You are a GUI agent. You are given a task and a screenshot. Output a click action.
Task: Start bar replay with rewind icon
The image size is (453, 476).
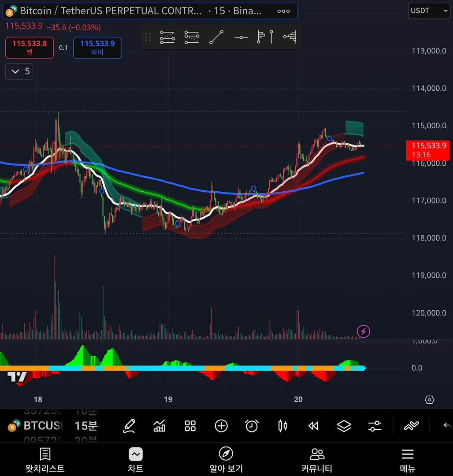pyautogui.click(x=313, y=426)
